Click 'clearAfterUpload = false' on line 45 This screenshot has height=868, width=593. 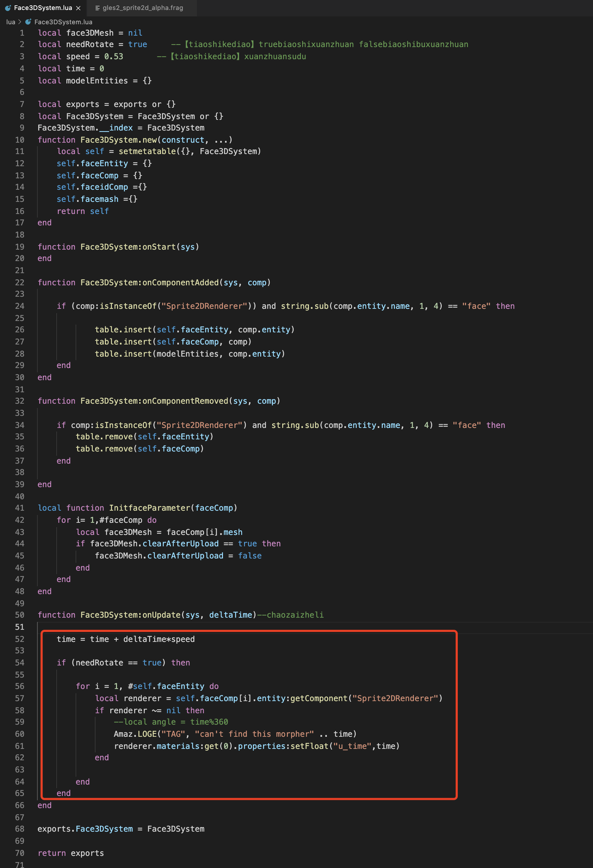tap(204, 556)
